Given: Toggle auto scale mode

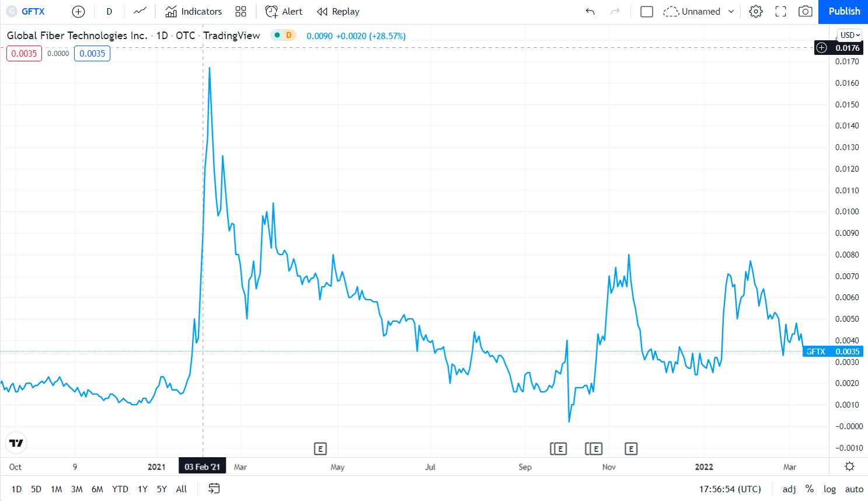Looking at the screenshot, I should (854, 489).
